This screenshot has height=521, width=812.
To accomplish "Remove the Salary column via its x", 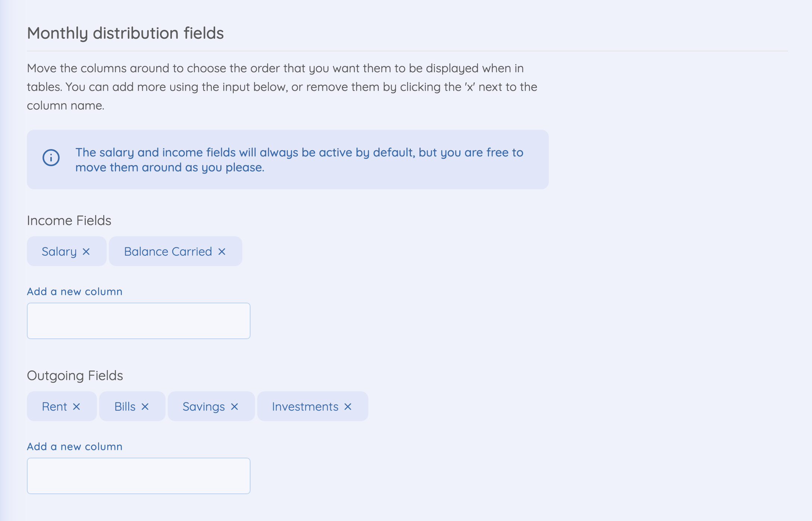I will [86, 252].
